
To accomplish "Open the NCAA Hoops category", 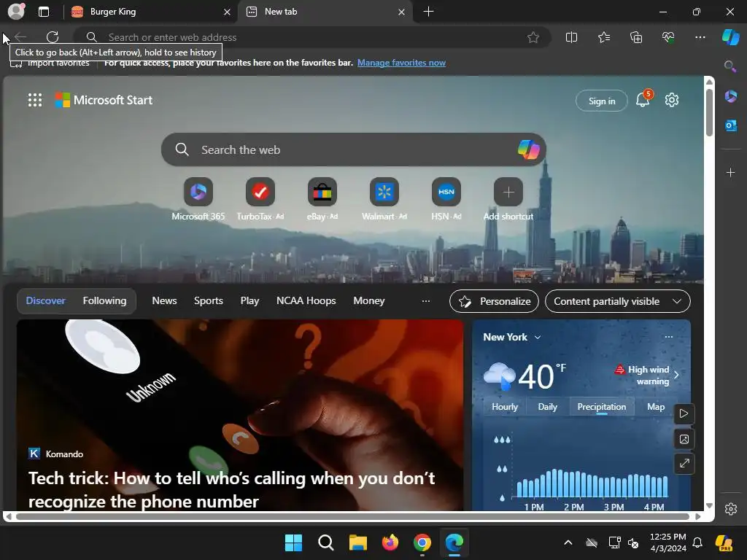I will 306,300.
